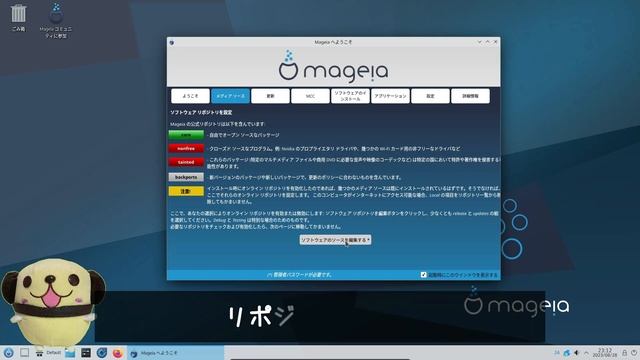Click the show desktop square icon in taskbar
640x360 pixels.
click(x=24, y=352)
